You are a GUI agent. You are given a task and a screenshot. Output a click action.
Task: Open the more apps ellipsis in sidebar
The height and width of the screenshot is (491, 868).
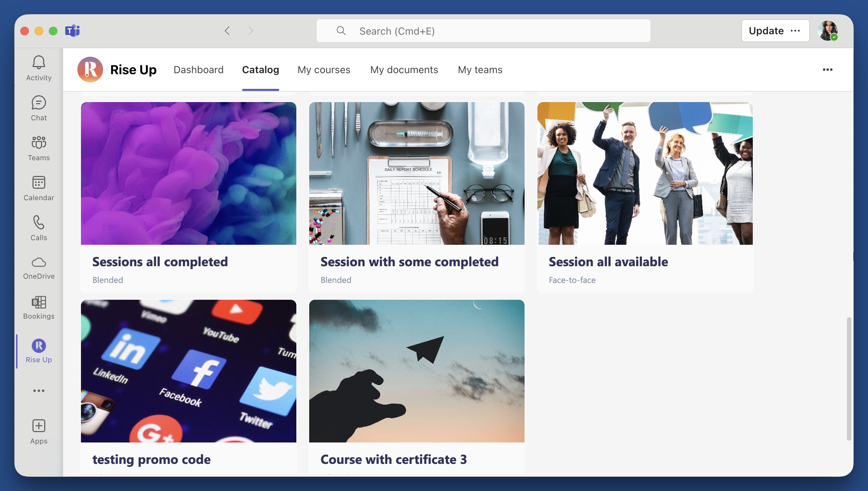38,390
